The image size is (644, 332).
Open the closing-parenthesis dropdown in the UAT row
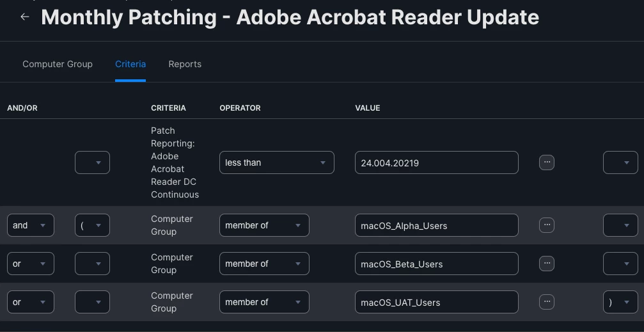(620, 302)
